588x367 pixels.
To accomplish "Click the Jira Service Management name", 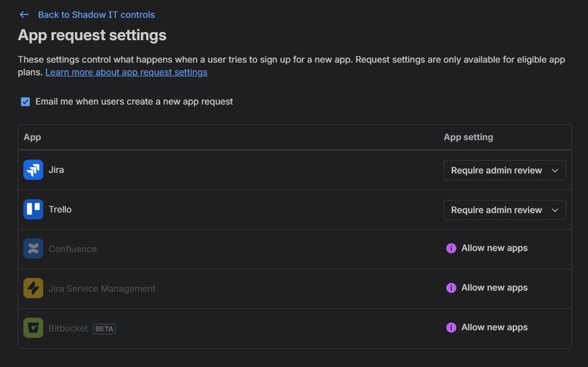I will [102, 289].
